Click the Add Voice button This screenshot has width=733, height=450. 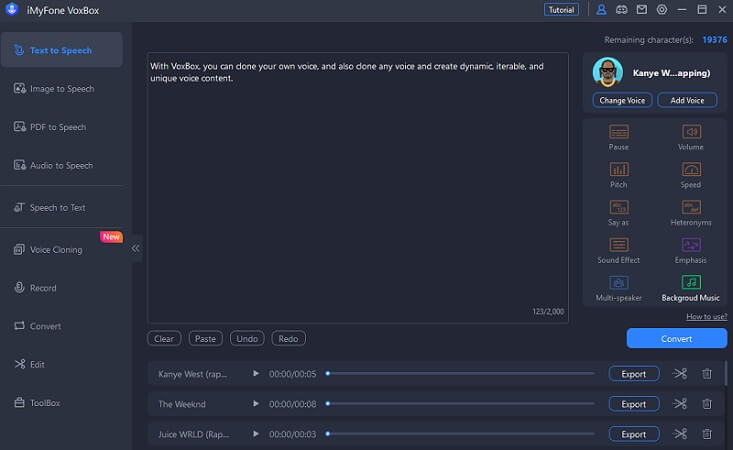point(687,100)
